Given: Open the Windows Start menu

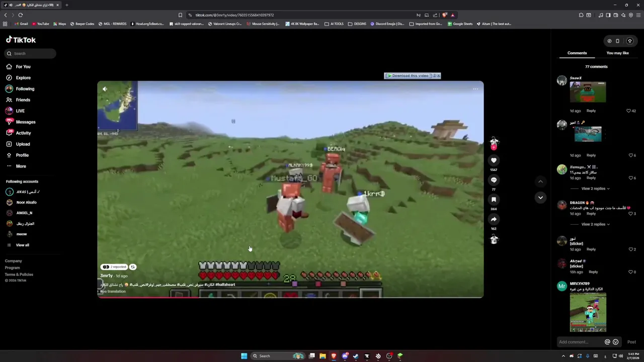Looking at the screenshot, I should click(x=244, y=356).
